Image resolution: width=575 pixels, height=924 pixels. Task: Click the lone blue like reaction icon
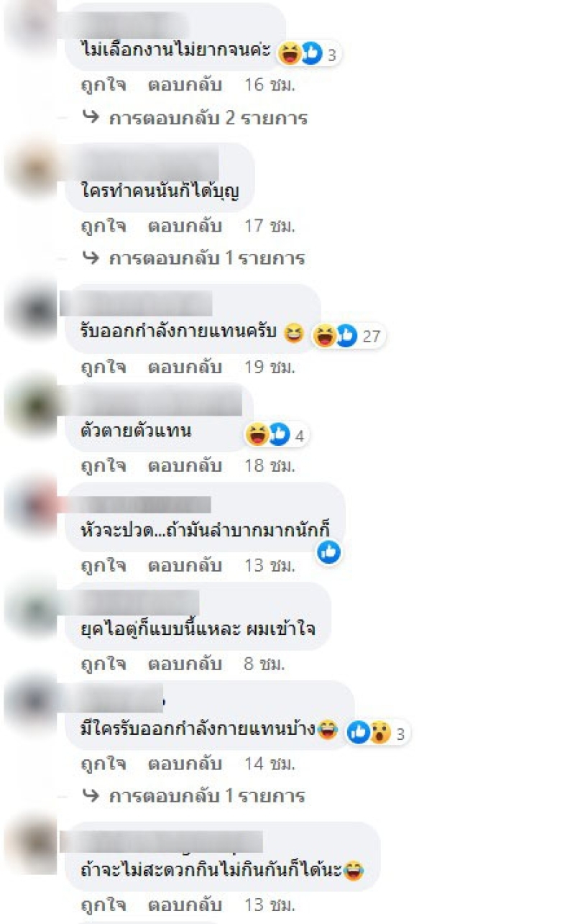click(328, 552)
